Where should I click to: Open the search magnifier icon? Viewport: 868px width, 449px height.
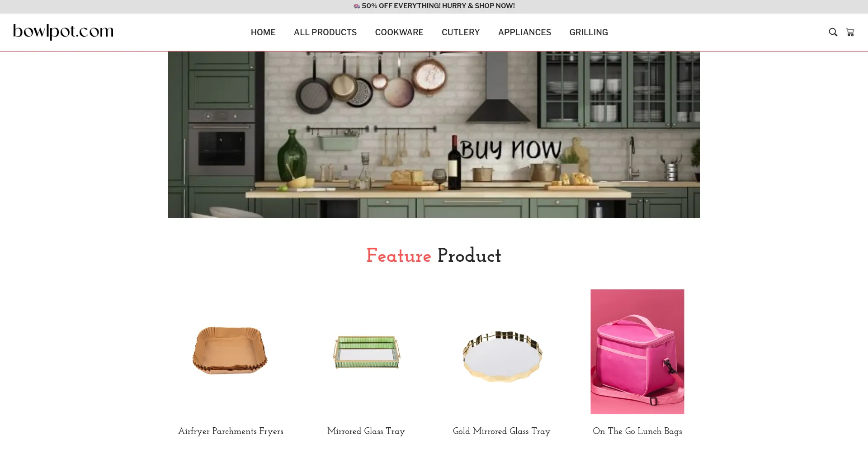(833, 32)
